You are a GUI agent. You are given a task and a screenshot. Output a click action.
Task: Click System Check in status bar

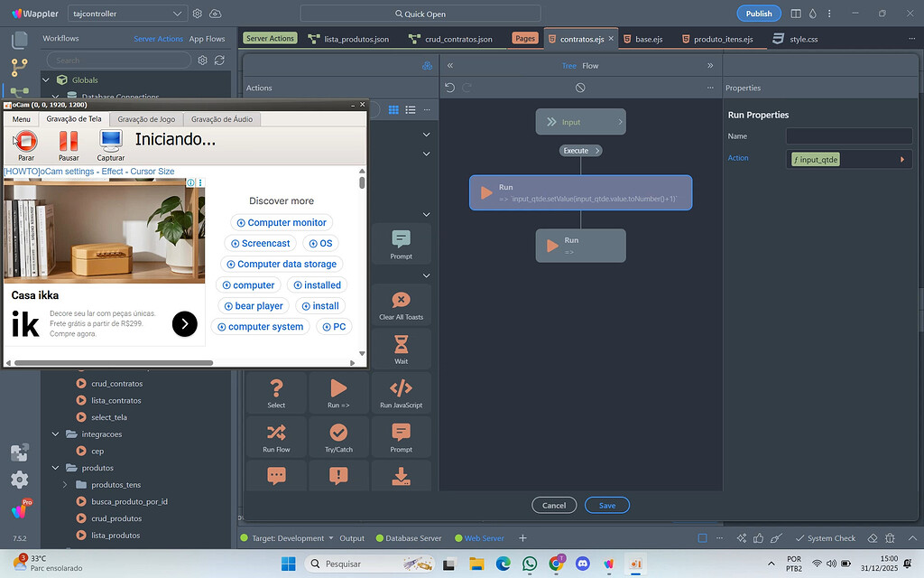point(826,538)
